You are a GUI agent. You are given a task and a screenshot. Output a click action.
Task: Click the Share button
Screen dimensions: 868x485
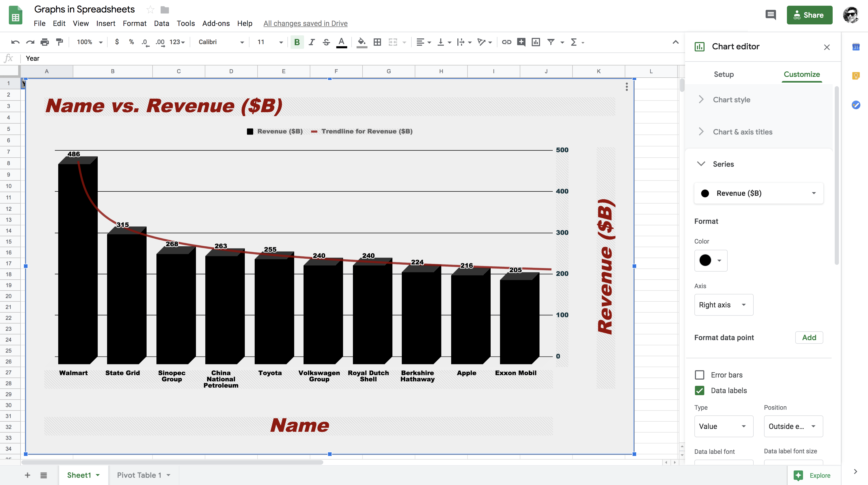809,15
